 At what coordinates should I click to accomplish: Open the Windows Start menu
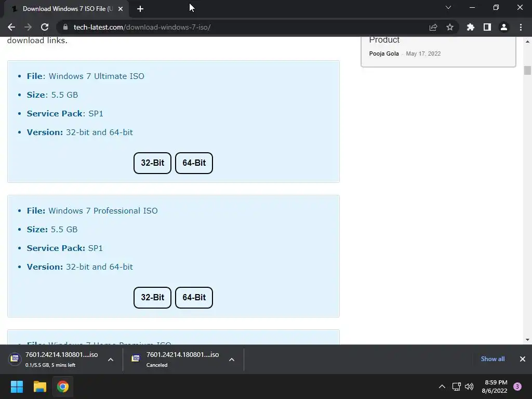pos(17,387)
